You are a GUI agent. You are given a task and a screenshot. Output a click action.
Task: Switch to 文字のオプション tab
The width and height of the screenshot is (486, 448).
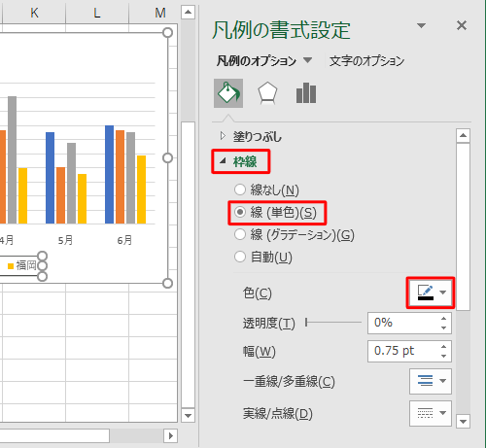click(366, 61)
